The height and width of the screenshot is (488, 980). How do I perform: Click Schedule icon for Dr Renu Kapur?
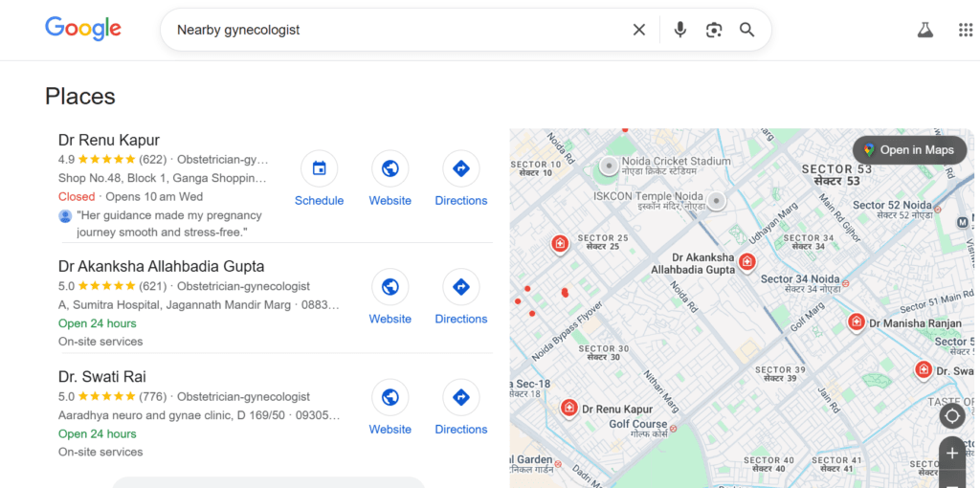[x=320, y=168]
